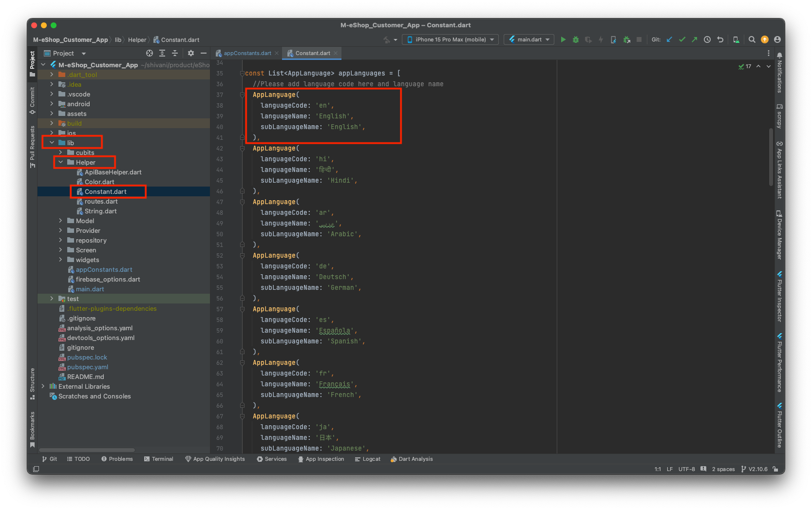Select opened file locate target icon
Screen dimensions: 812x510
(x=150, y=53)
